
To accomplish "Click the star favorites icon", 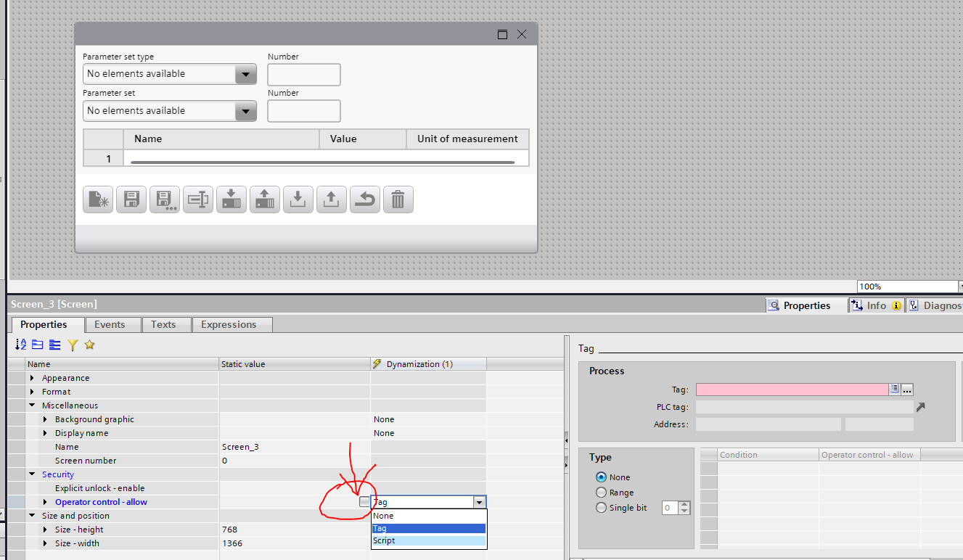I will pyautogui.click(x=89, y=345).
